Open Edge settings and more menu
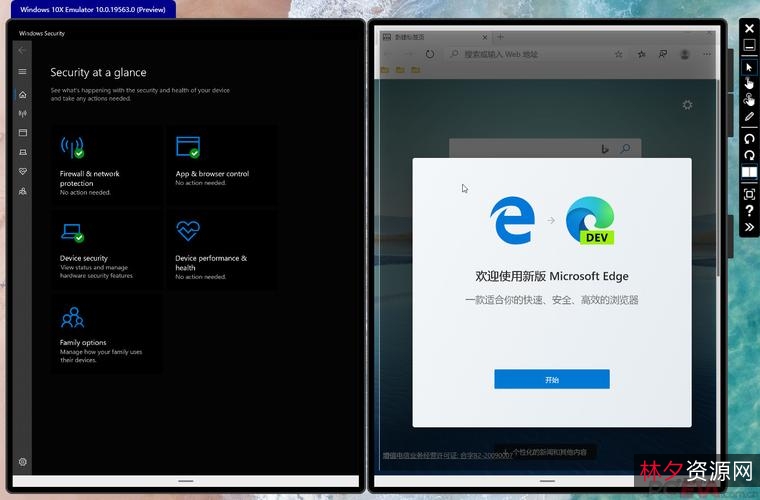Image resolution: width=760 pixels, height=500 pixels. point(707,54)
